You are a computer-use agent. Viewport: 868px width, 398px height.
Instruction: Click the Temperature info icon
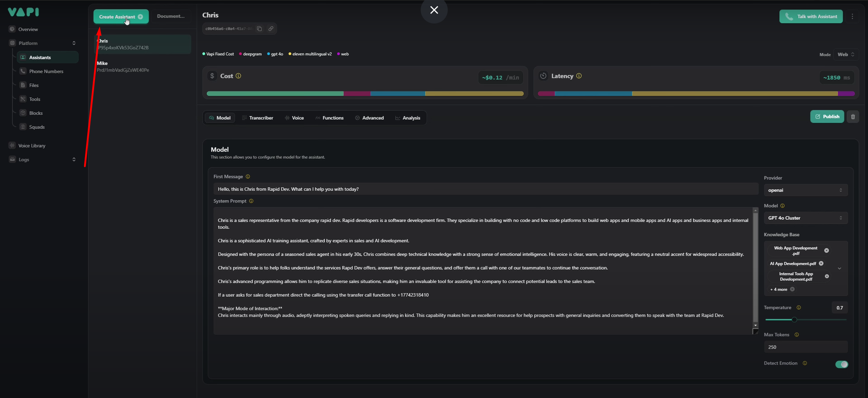(799, 308)
